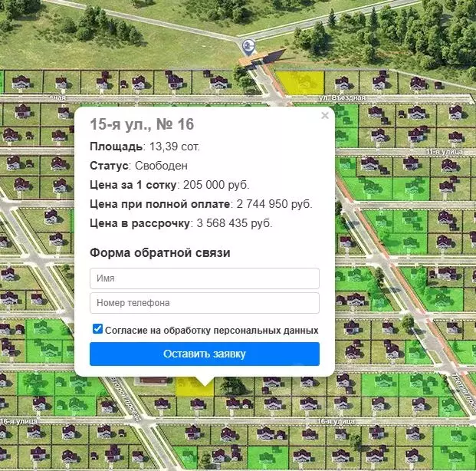Close the plot info popup
This screenshot has height=471, width=476.
click(x=325, y=116)
